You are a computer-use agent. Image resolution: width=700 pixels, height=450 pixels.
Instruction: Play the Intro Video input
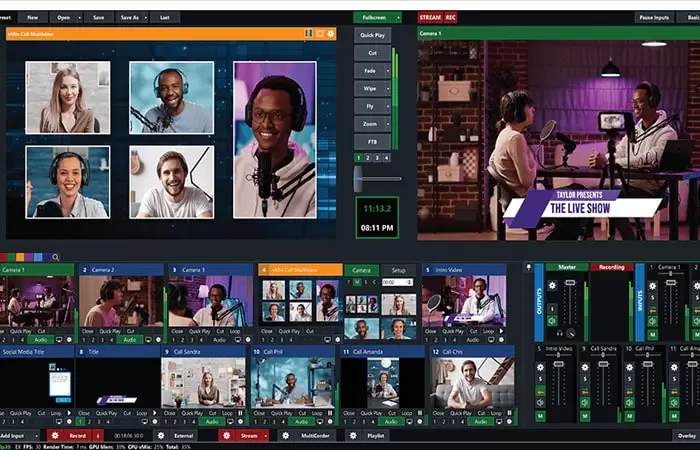[x=501, y=331]
